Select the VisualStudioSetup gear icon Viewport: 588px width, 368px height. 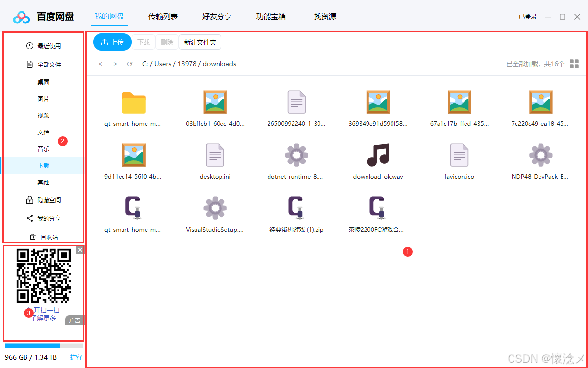[x=215, y=209]
